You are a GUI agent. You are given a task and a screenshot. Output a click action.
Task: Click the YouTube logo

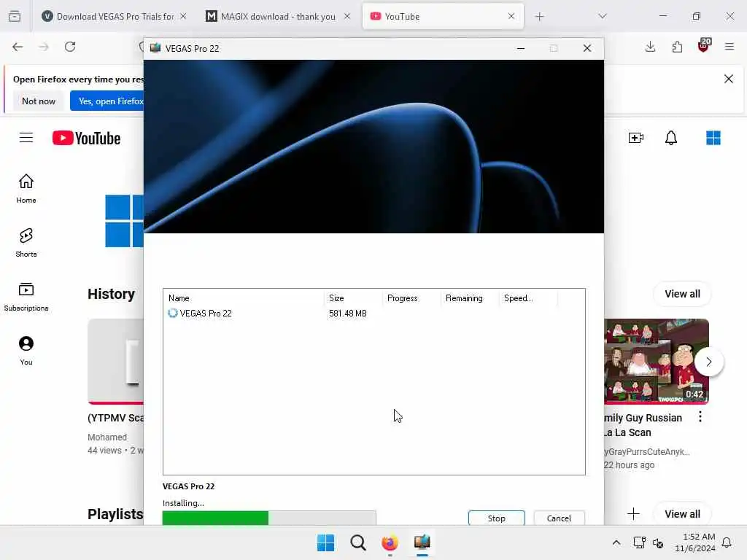[86, 138]
